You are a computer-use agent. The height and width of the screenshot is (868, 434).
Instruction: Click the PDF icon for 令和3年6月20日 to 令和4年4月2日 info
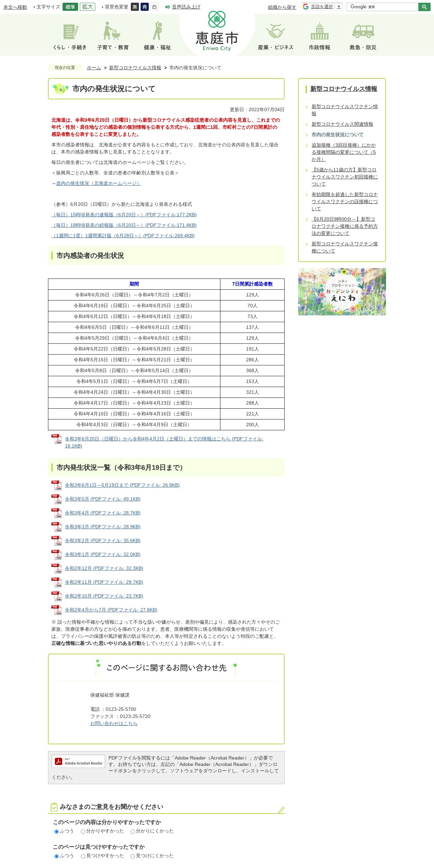pos(56,439)
